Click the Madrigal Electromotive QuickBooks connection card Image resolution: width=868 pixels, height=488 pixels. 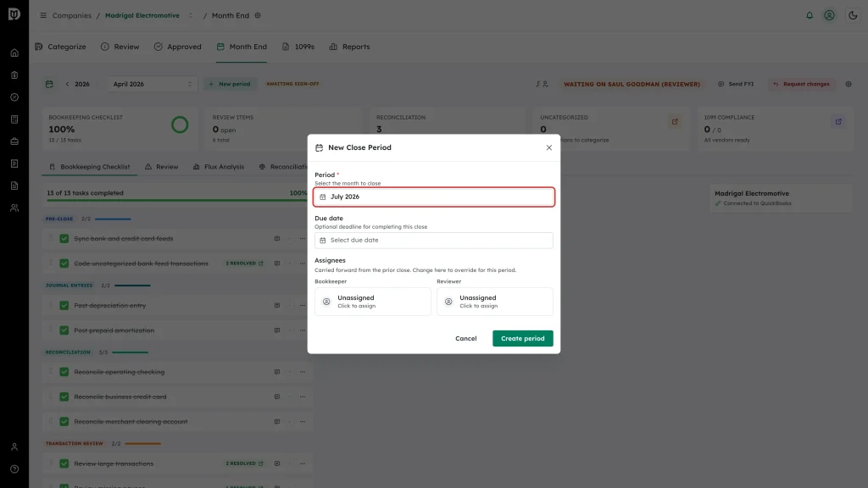click(x=781, y=198)
